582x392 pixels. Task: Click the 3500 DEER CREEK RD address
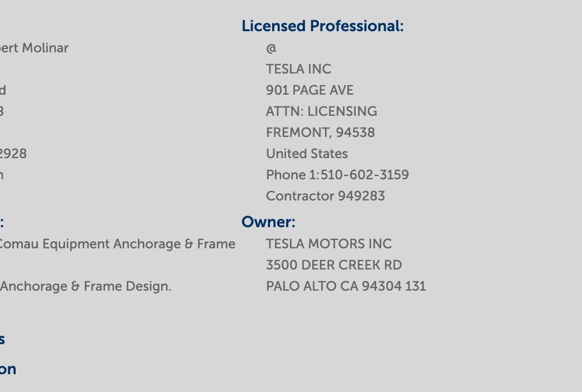coord(334,265)
